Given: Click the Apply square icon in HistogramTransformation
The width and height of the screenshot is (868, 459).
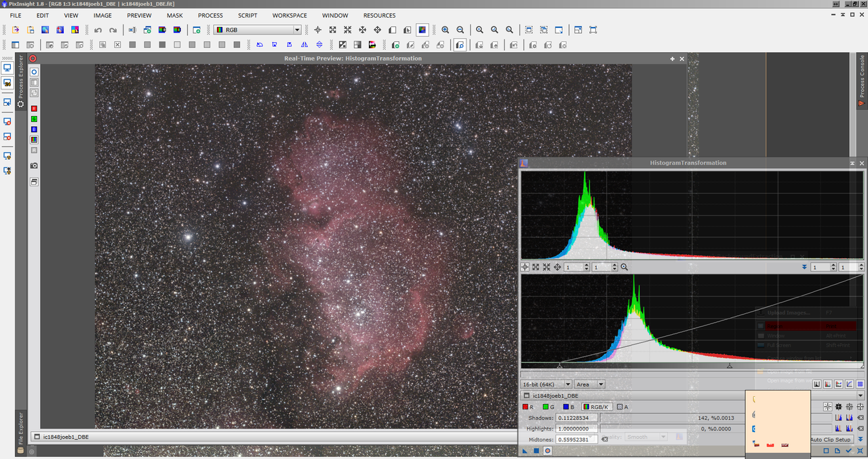Looking at the screenshot, I should pyautogui.click(x=536, y=451).
